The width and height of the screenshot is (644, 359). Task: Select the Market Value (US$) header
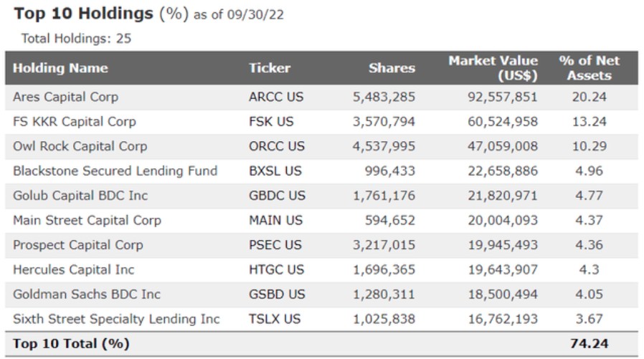493,68
